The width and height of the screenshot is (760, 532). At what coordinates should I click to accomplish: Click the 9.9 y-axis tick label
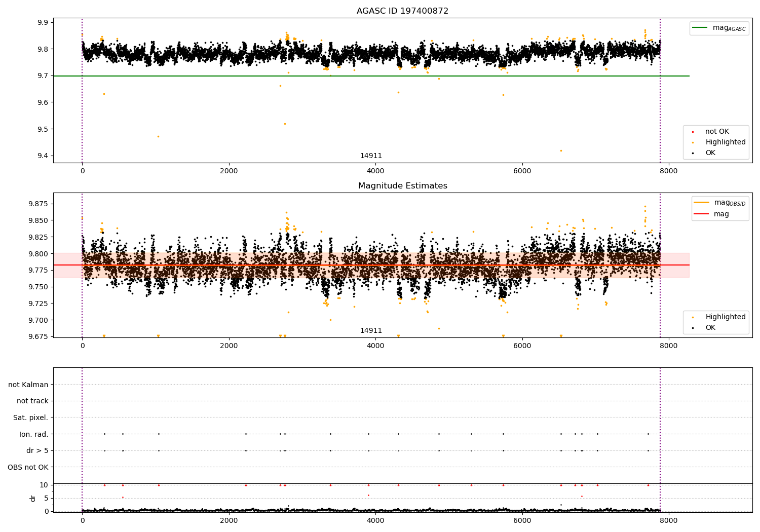(x=43, y=22)
